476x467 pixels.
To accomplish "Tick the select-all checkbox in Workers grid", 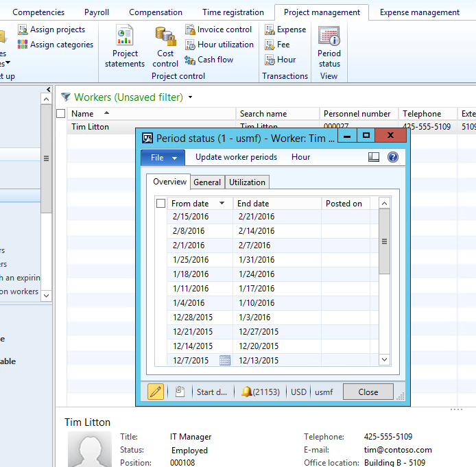I will tap(61, 114).
